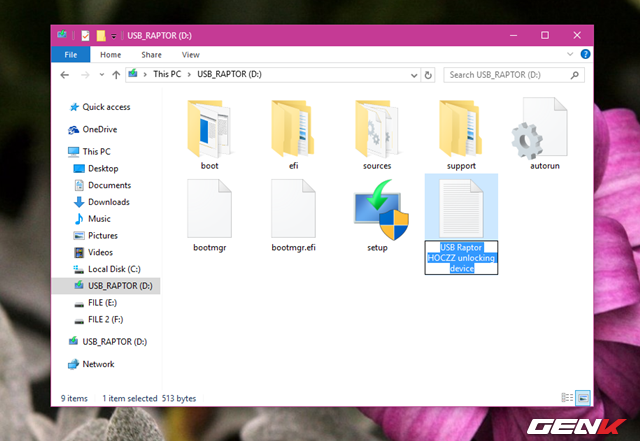Open Downloads in navigation pane
The image size is (640, 441).
[x=102, y=202]
